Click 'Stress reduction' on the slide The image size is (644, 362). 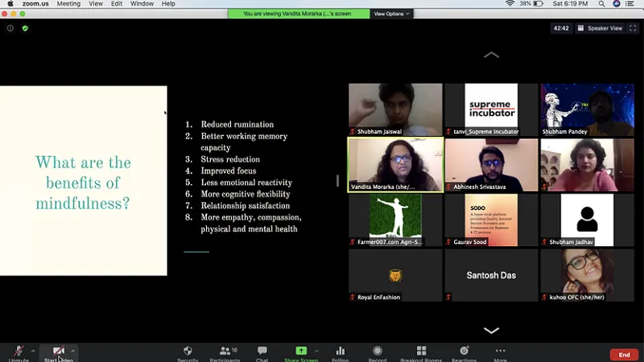coord(230,159)
